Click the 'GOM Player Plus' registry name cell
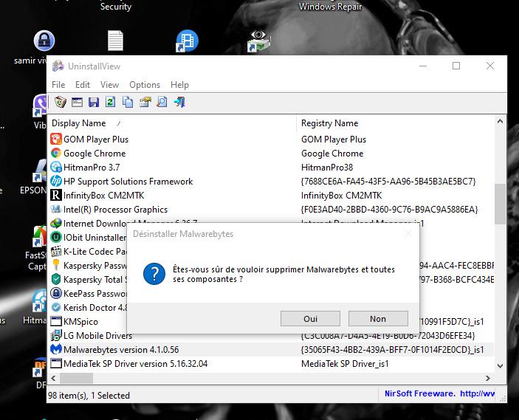Viewport: 519px width, 420px height. pyautogui.click(x=334, y=140)
